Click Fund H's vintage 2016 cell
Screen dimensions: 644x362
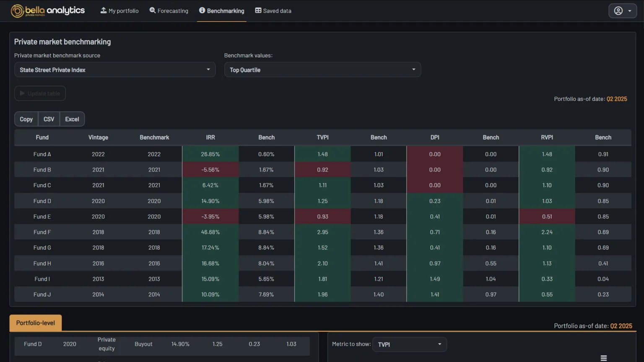pos(98,264)
